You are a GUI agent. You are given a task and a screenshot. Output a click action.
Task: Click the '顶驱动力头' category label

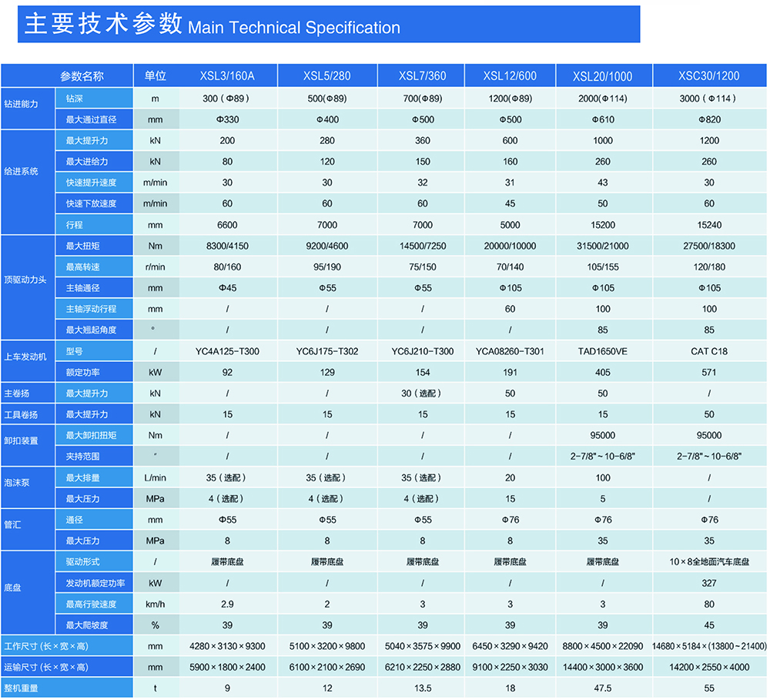(x=25, y=280)
